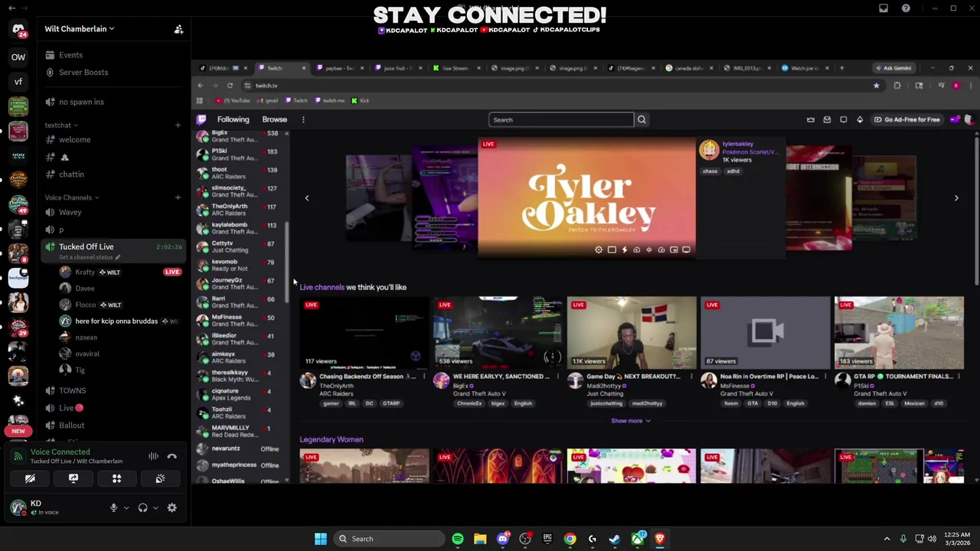Open the Kick bookmark

360,101
